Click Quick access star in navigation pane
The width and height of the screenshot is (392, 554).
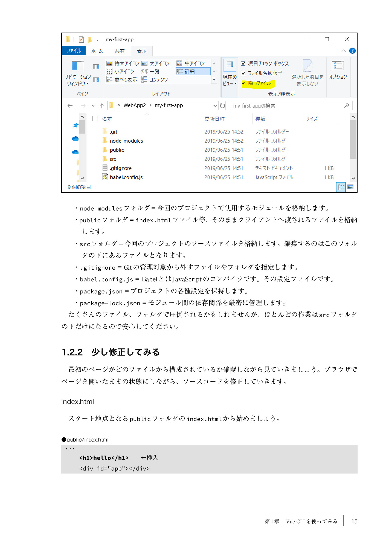pyautogui.click(x=76, y=125)
